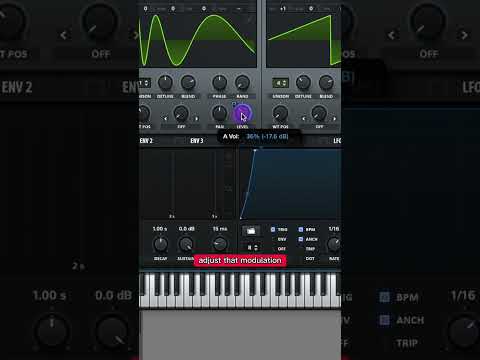Click the 1/16 LFO rate value
480x360 pixels.
(x=334, y=229)
